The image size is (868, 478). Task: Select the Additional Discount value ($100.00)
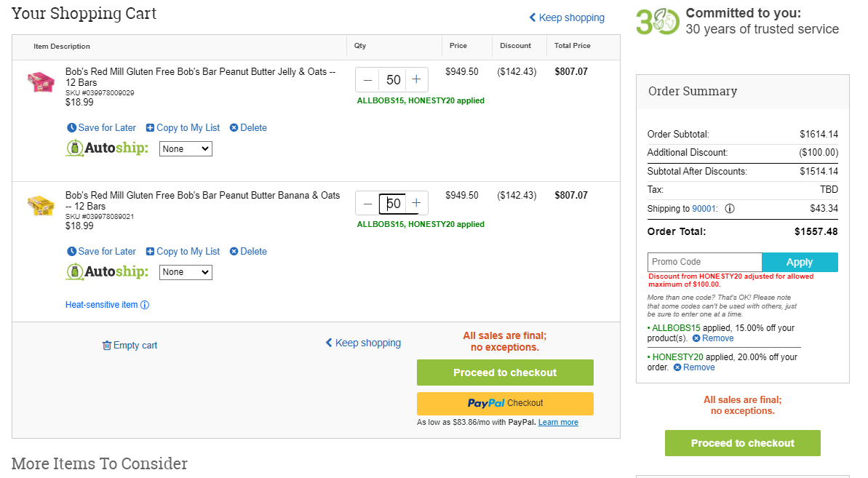point(819,153)
